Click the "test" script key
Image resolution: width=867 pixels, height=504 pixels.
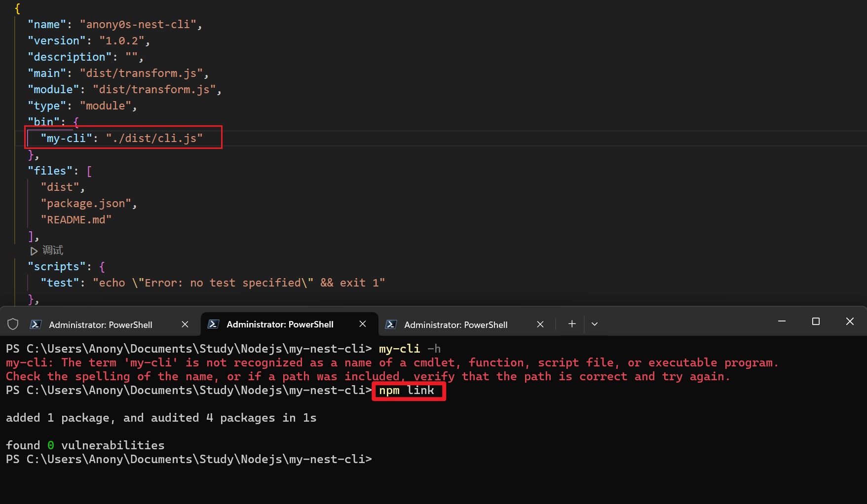click(x=60, y=283)
